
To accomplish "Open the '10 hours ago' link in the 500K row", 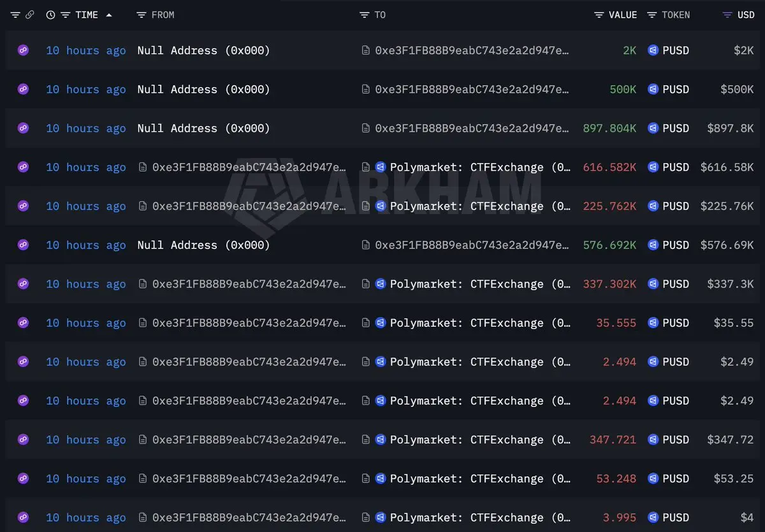I will 86,89.
